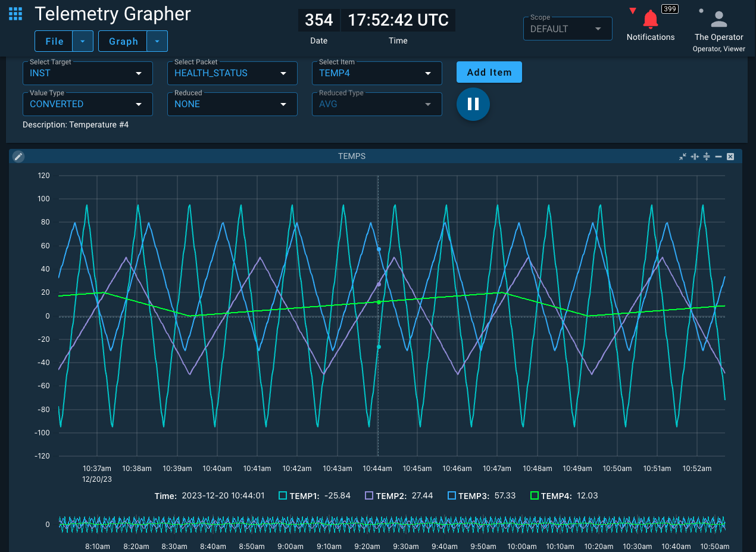Open the Scope DEFAULT dropdown
The image size is (756, 552).
[x=567, y=29]
